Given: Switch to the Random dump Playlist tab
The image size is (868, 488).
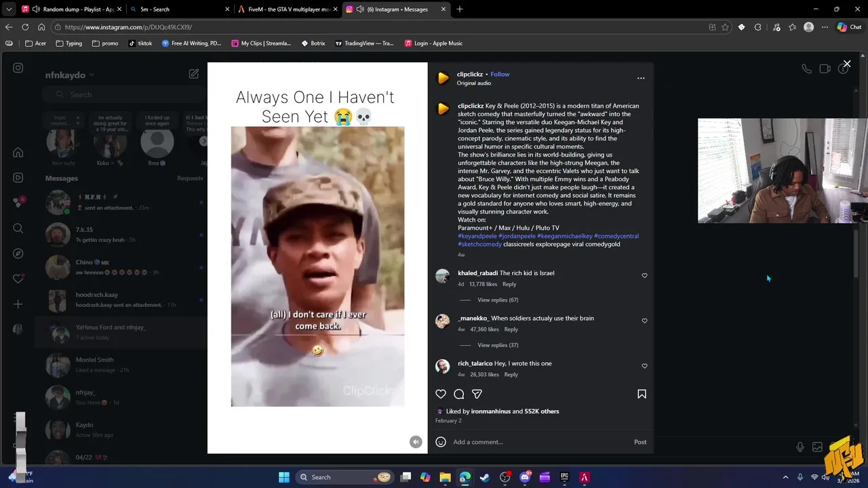Looking at the screenshot, I should (70, 9).
